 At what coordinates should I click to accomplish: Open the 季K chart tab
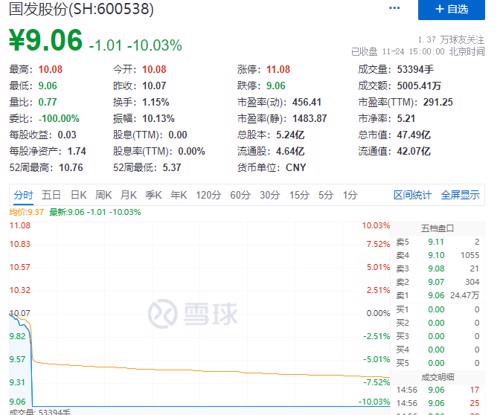click(154, 195)
